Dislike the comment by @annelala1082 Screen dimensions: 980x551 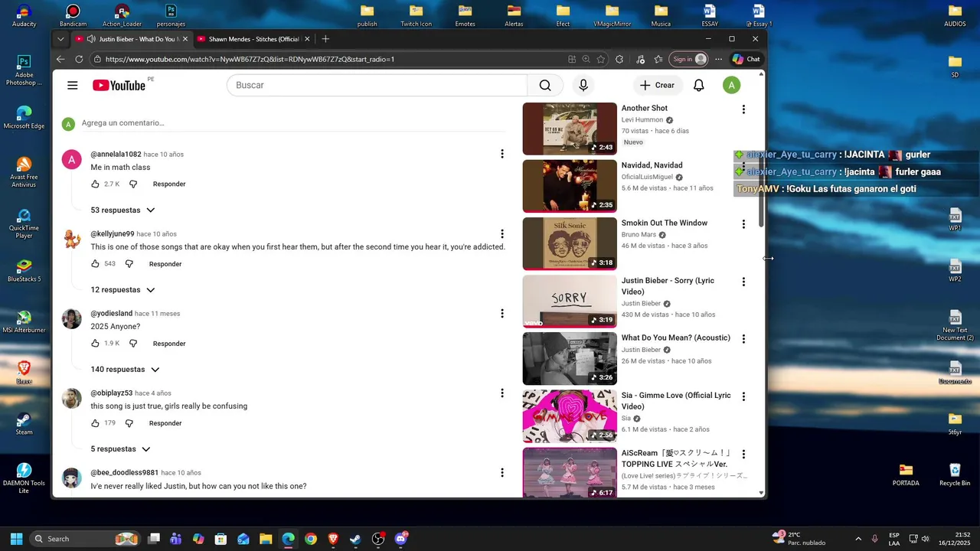pyautogui.click(x=132, y=184)
